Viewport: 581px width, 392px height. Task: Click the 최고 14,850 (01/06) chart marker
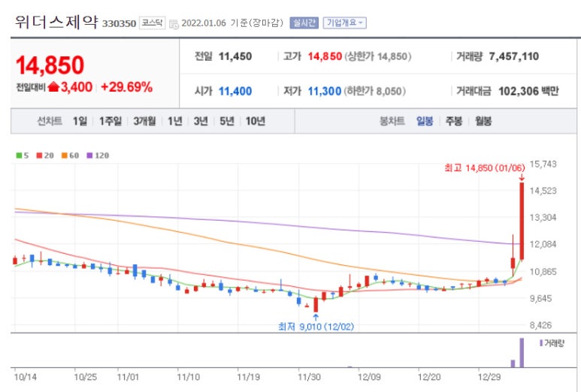[x=485, y=168]
